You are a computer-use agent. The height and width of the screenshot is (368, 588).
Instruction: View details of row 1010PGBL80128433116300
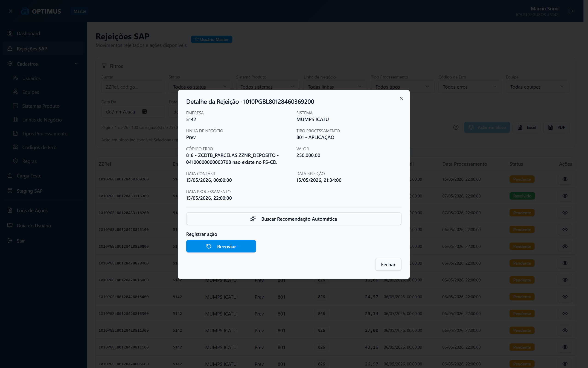coord(565,196)
